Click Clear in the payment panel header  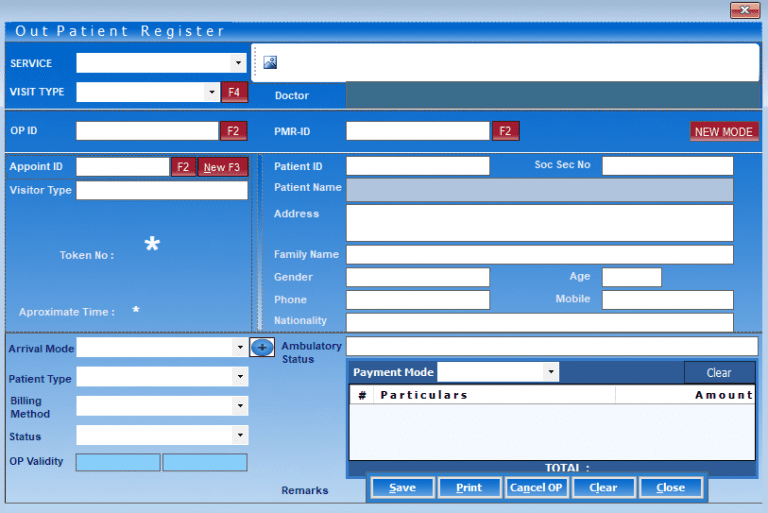(x=718, y=372)
